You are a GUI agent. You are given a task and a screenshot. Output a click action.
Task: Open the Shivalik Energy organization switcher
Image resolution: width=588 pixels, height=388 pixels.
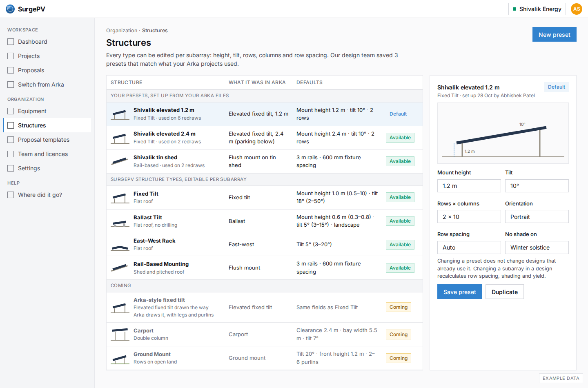[x=537, y=9]
